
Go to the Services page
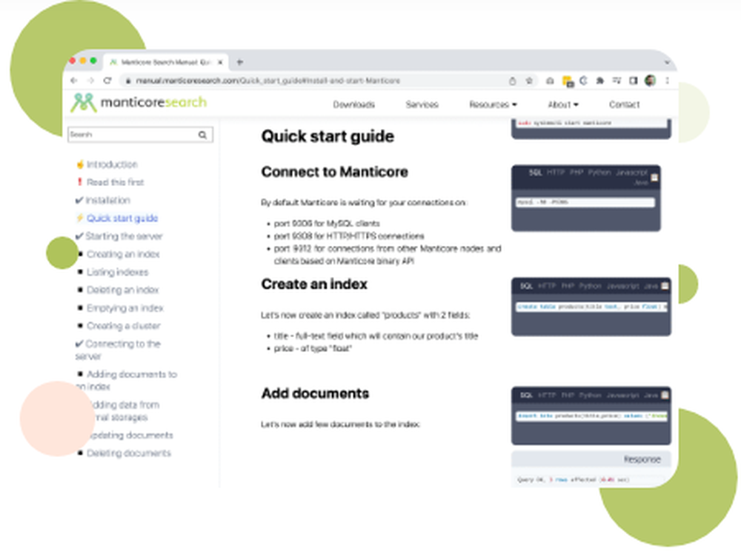point(422,104)
